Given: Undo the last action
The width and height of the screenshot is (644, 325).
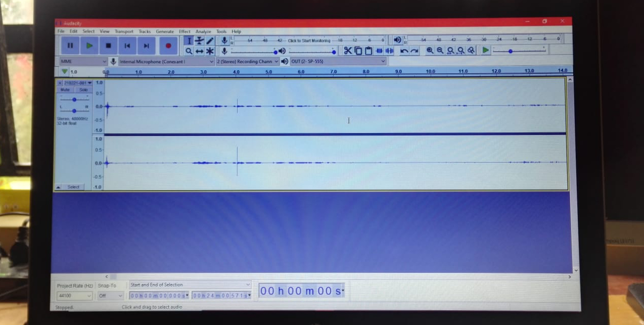Looking at the screenshot, I should point(404,51).
